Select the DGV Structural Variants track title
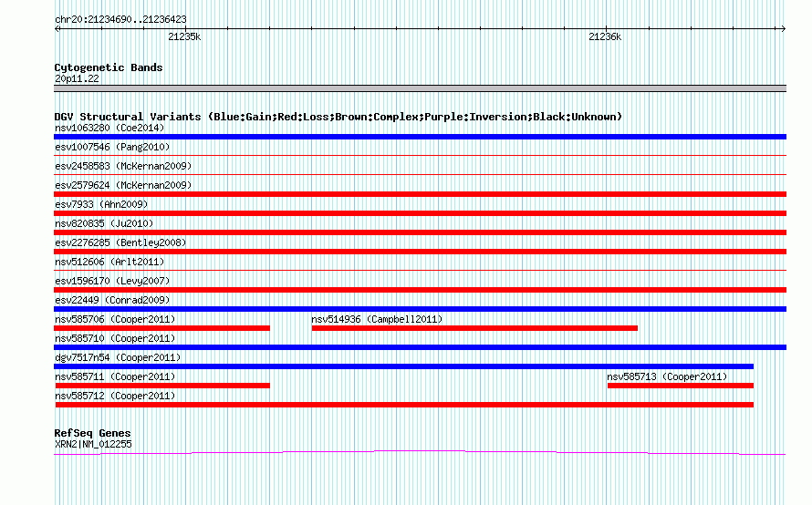The height and width of the screenshot is (505, 812). 338,117
